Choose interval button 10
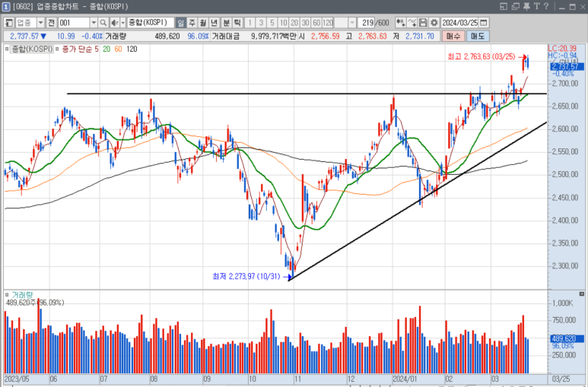The width and height of the screenshot is (588, 387). pos(284,23)
